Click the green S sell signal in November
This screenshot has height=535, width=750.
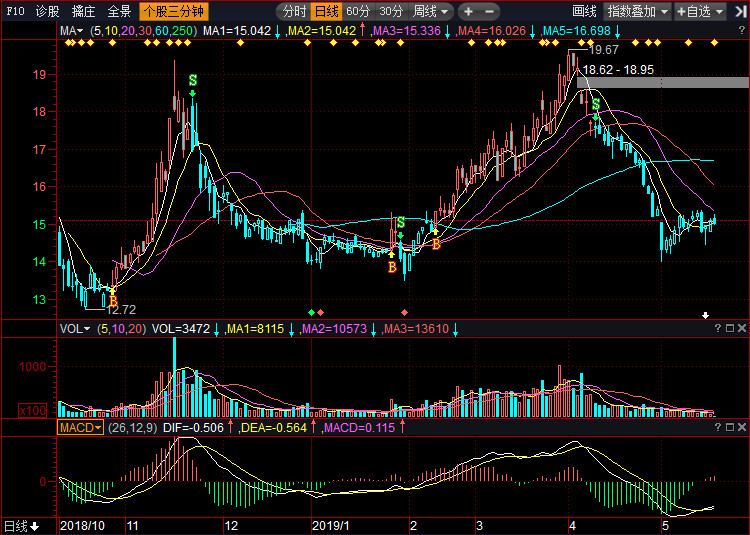coord(192,80)
